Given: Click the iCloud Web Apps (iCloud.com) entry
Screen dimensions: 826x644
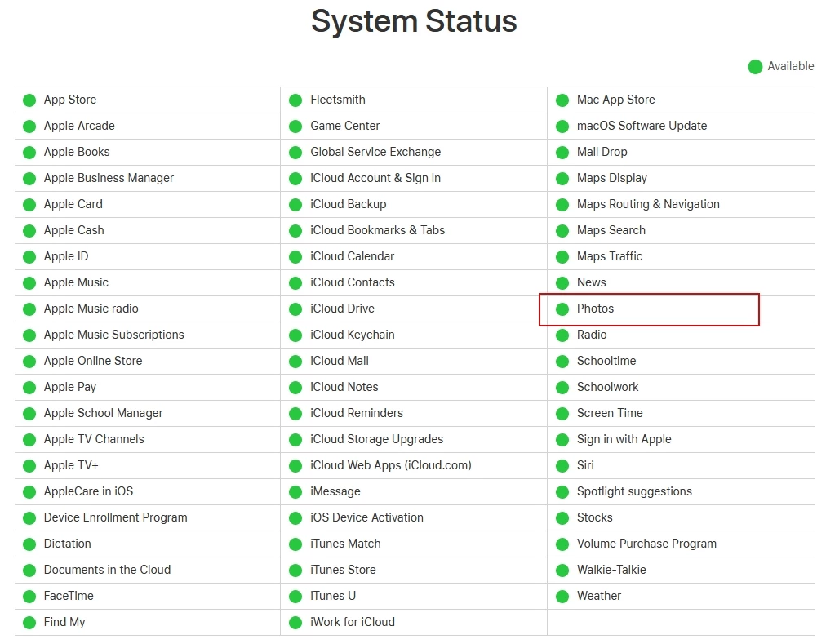Looking at the screenshot, I should click(x=390, y=465).
